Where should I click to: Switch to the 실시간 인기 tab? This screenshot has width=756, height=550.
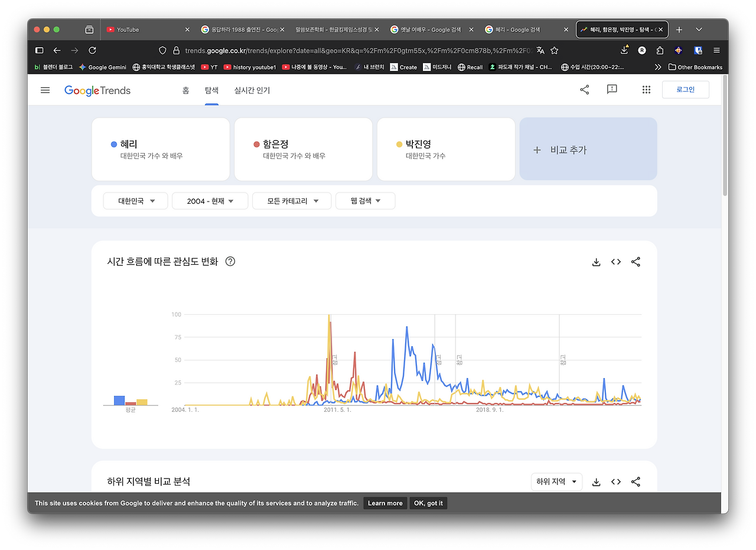[252, 90]
